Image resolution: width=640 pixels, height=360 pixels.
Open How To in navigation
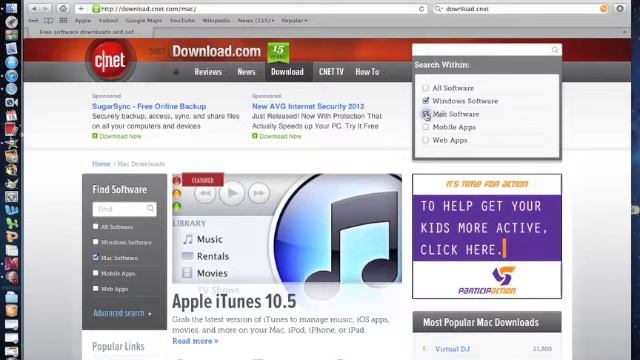click(x=367, y=72)
